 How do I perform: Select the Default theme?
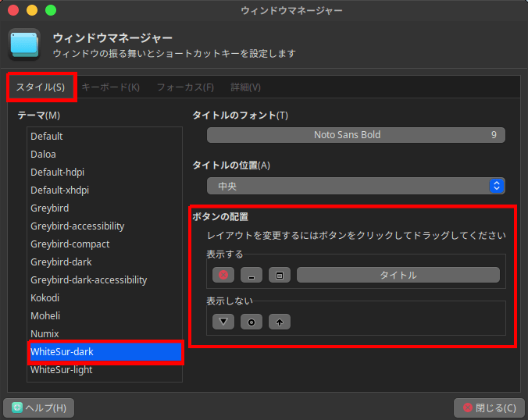coord(105,137)
